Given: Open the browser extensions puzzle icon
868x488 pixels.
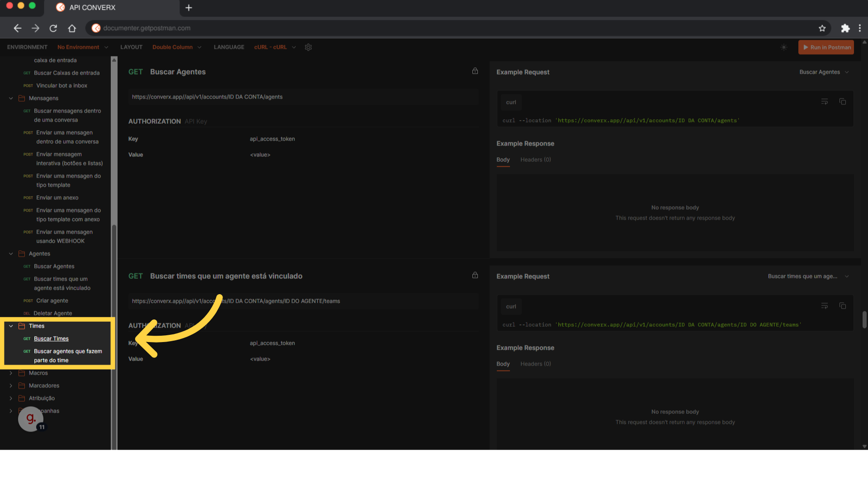Looking at the screenshot, I should pos(845,28).
